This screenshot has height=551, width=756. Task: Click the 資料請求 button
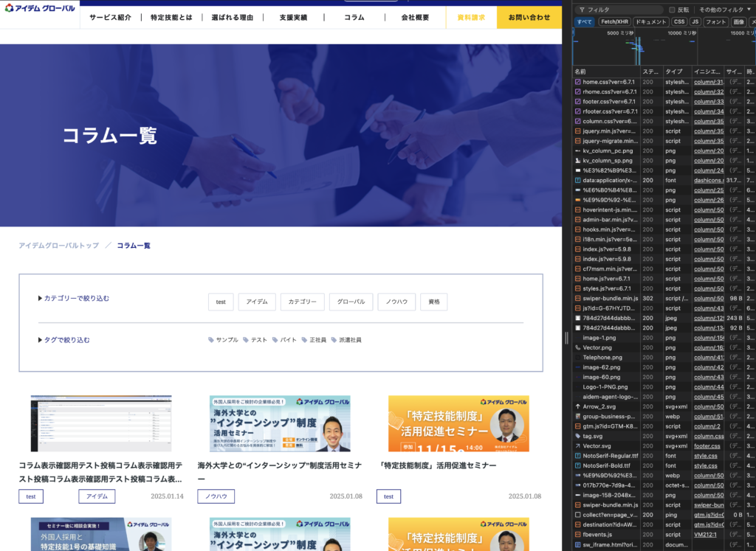[471, 18]
